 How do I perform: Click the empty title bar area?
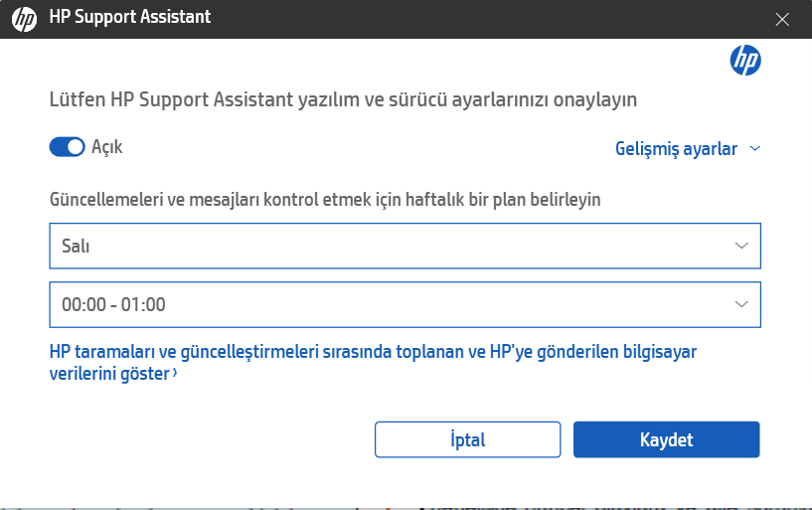477,19
